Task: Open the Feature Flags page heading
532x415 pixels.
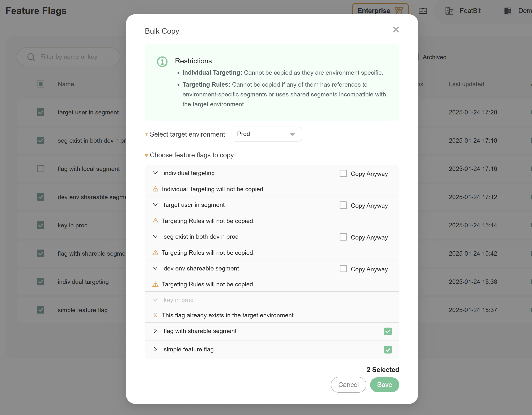Action: pyautogui.click(x=36, y=10)
